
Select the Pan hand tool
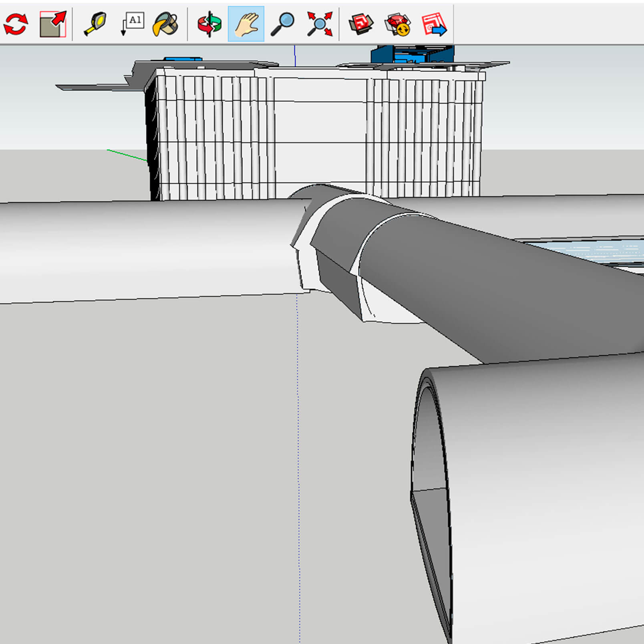(246, 24)
